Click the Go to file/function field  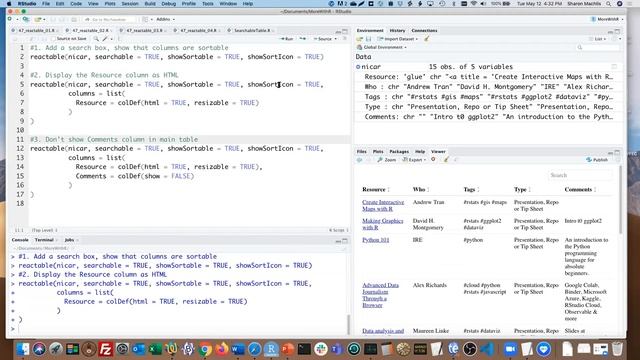pos(109,19)
